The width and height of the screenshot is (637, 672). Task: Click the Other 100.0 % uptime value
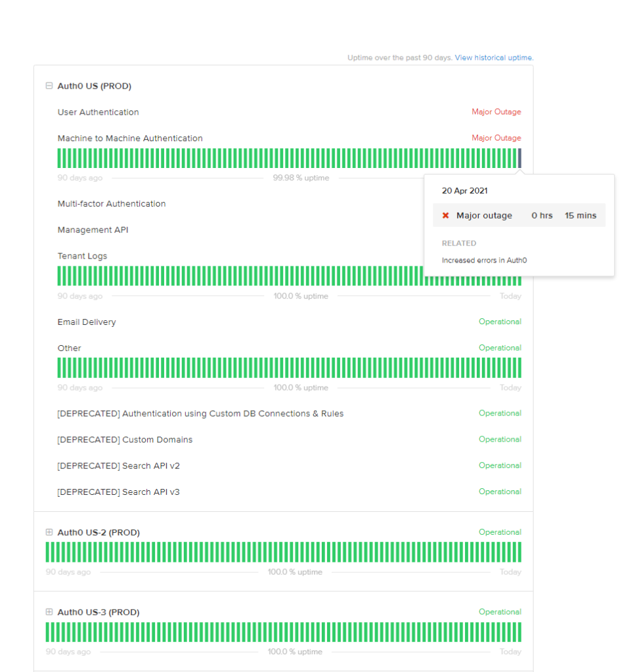pos(301,387)
